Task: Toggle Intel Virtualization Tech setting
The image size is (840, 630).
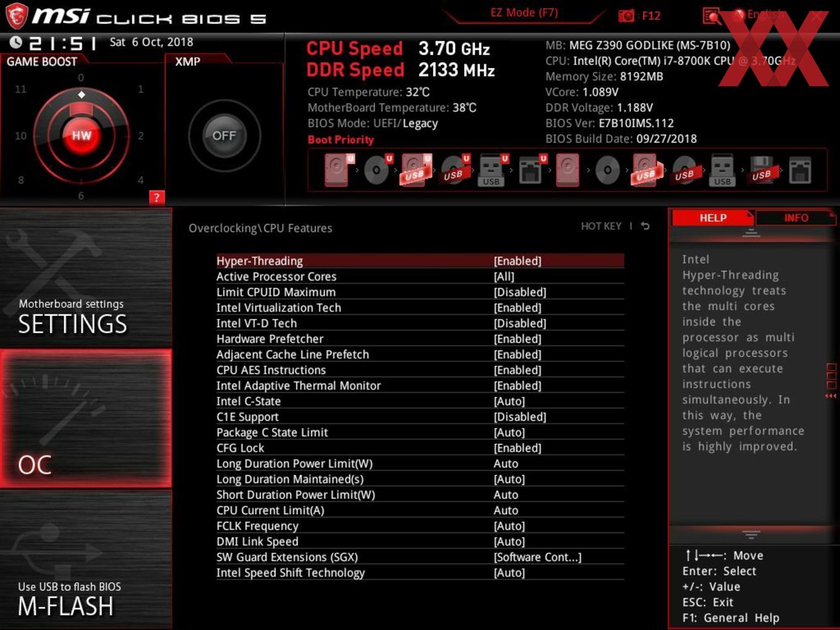Action: (420, 308)
